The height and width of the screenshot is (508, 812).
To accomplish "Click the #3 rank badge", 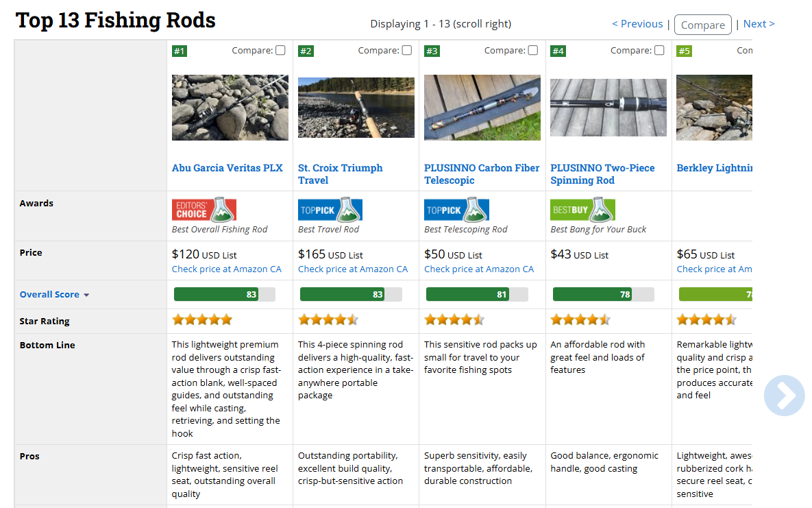I will [x=432, y=51].
